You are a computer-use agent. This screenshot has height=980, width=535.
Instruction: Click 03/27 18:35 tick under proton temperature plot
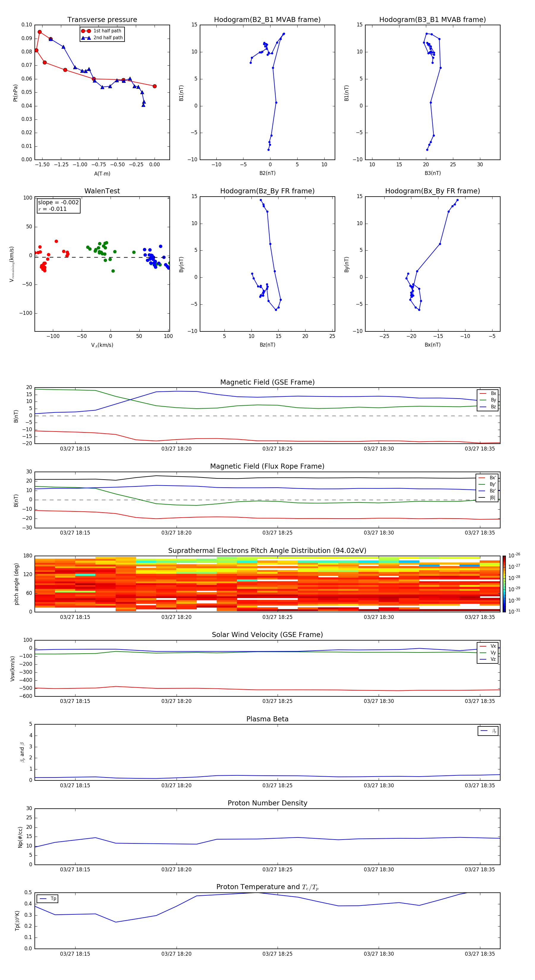(480, 954)
